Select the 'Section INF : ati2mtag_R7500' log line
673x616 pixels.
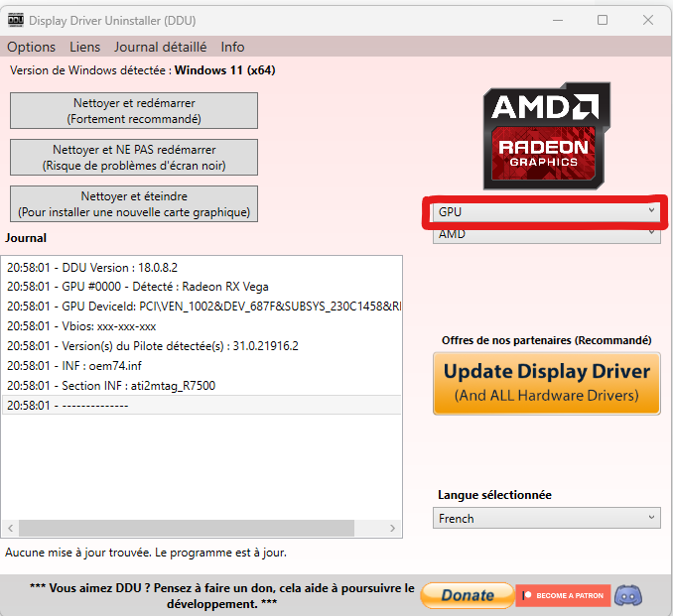pyautogui.click(x=202, y=385)
